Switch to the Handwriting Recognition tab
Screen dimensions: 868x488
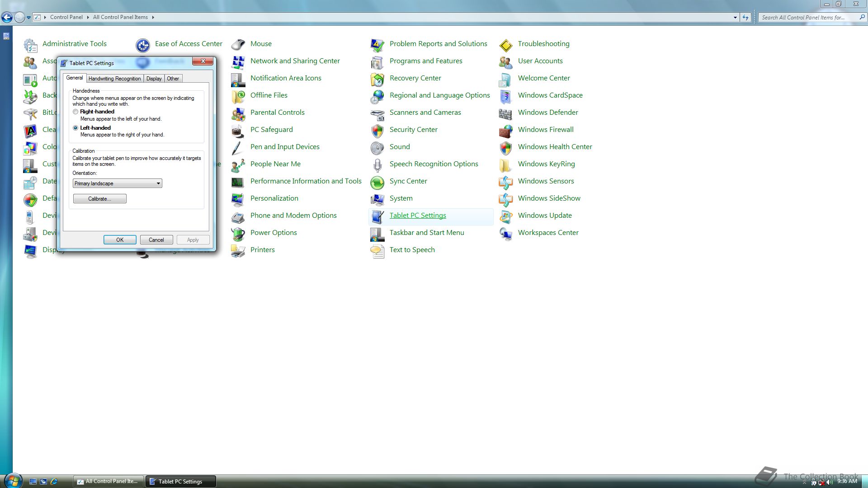coord(114,79)
